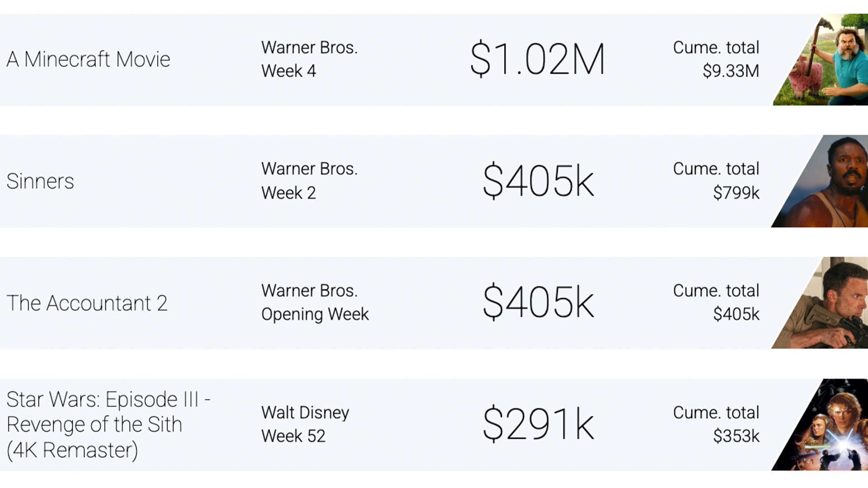Viewport: 868px width, 488px height.
Task: Click the Opening Week label
Action: tap(315, 314)
